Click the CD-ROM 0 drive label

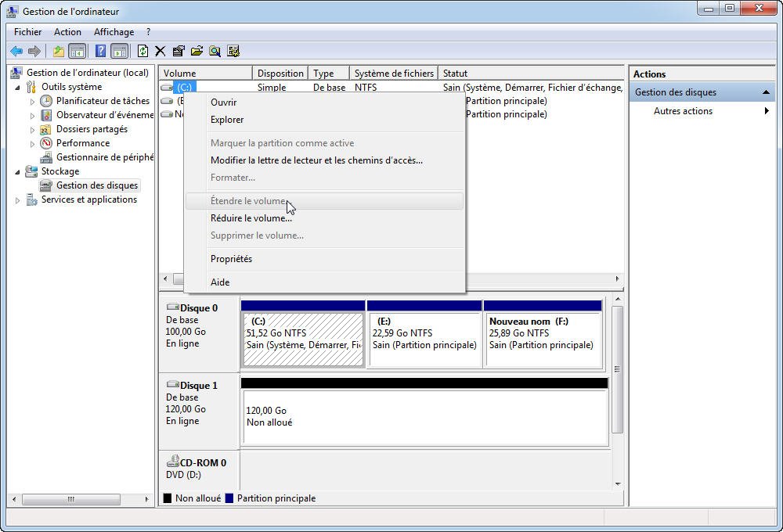point(203,462)
